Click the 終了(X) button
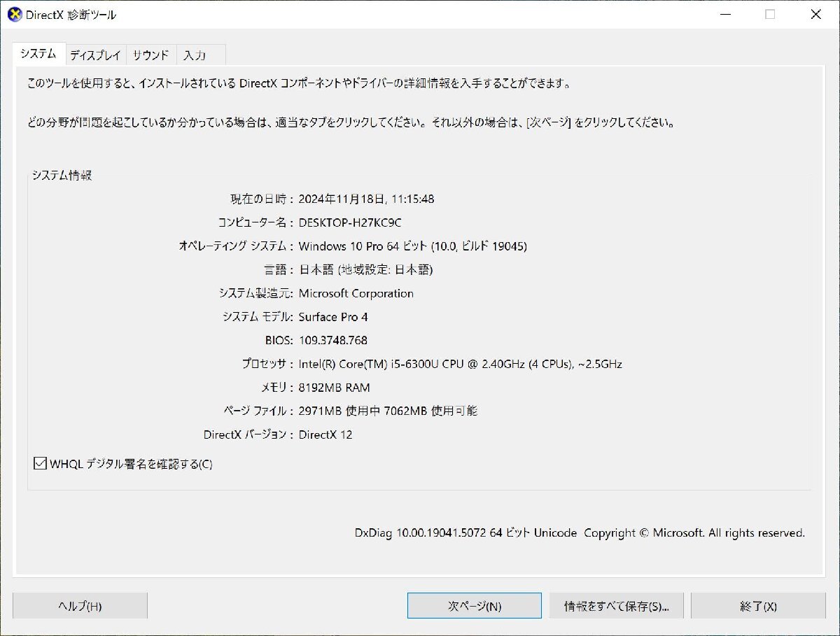840x636 pixels. tap(758, 606)
